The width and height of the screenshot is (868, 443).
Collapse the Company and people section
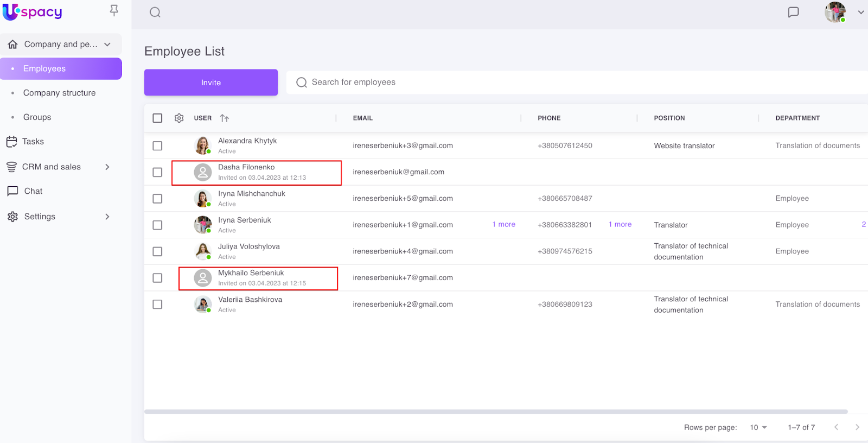[x=107, y=45]
